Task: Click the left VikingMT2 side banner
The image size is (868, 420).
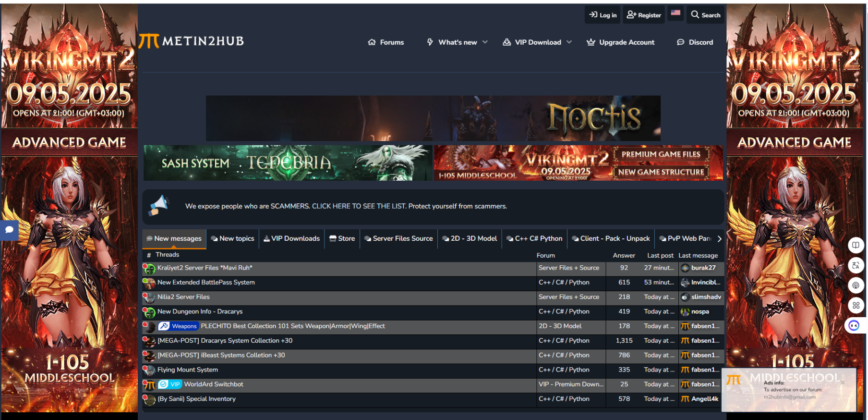Action: 69,208
